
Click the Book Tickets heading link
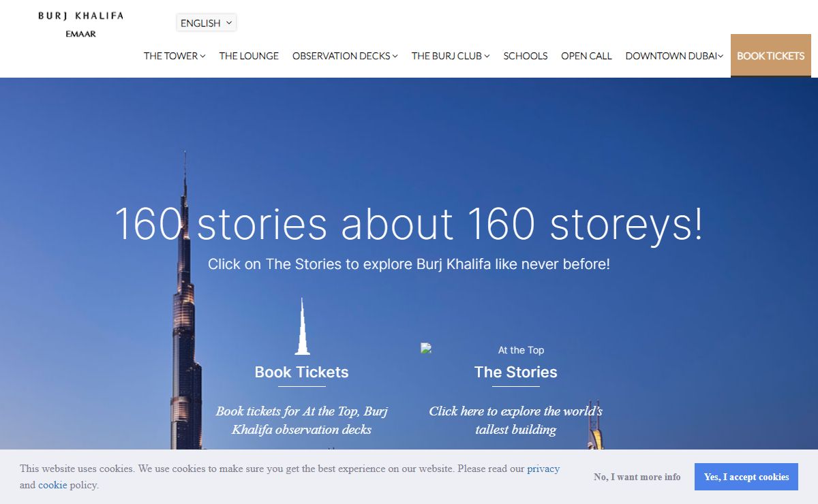(301, 372)
